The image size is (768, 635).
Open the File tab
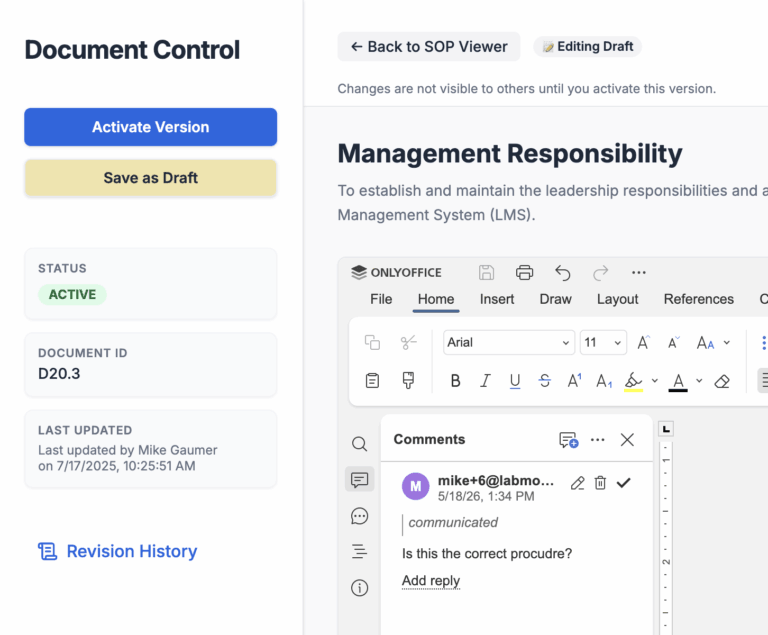[381, 299]
